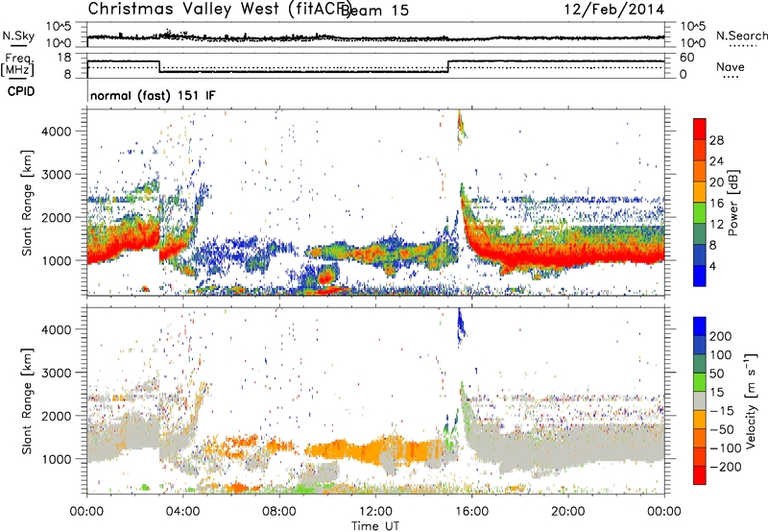768x532 pixels.
Task: Click the frequency step-up line at 15:00 UT
Action: (448, 66)
